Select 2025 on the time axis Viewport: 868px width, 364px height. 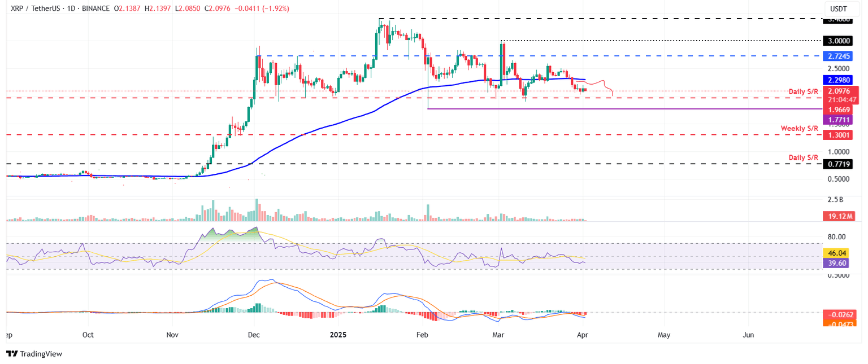coord(338,335)
